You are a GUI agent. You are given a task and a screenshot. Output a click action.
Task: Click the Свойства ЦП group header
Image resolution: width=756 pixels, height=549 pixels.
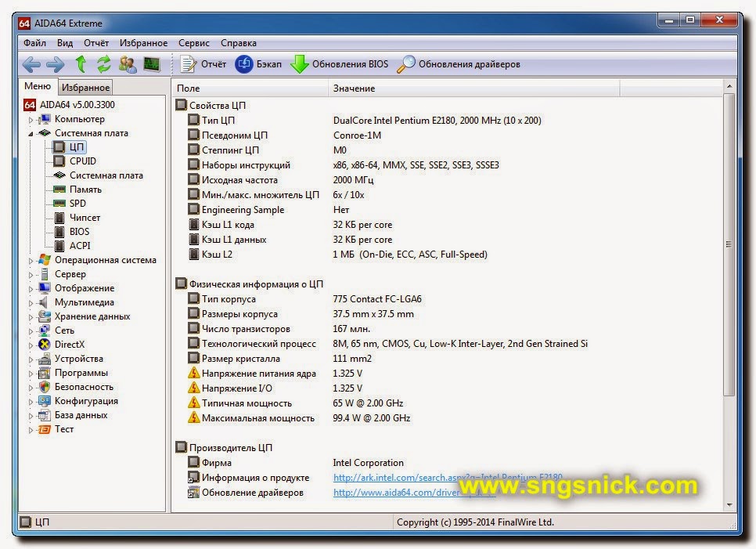pos(211,105)
